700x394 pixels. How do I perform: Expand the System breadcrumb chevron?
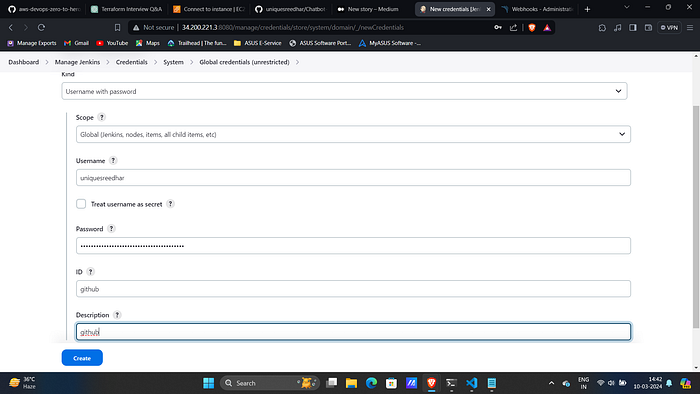click(x=192, y=62)
